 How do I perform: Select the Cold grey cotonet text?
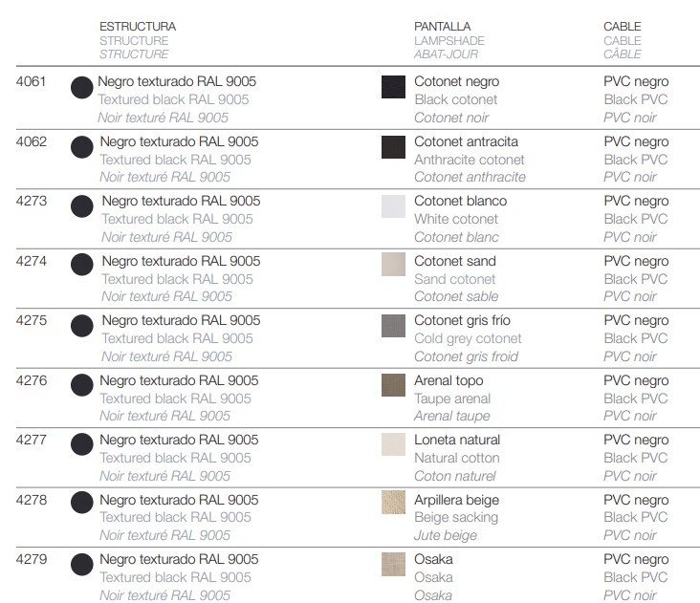(x=468, y=339)
